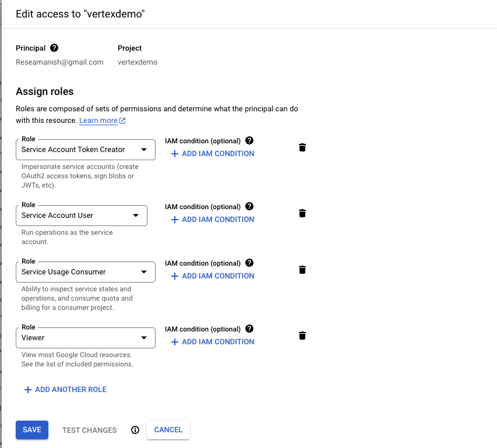Delete the Viewer role with trash icon
The width and height of the screenshot is (497, 448).
[x=302, y=336]
